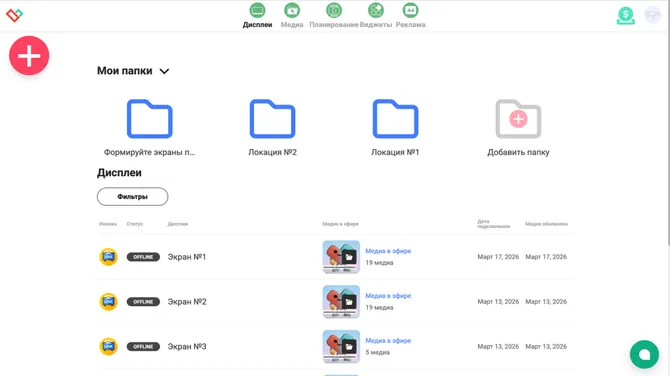Open the Локация №2 folder

coord(273,119)
